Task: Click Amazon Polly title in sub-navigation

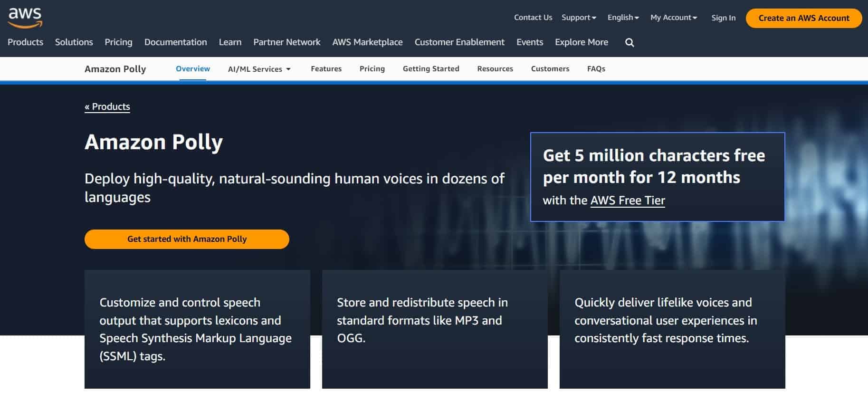Action: [115, 69]
